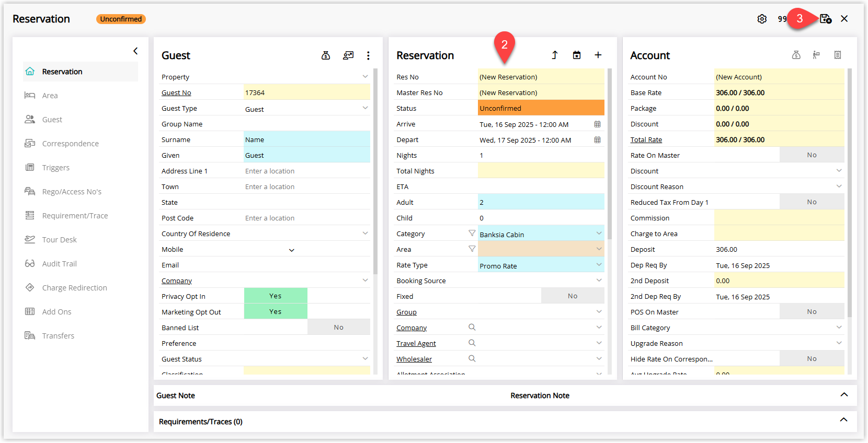This screenshot has height=443, width=868.
Task: Toggle Hide Rate On Correspondence switch
Action: 812,359
